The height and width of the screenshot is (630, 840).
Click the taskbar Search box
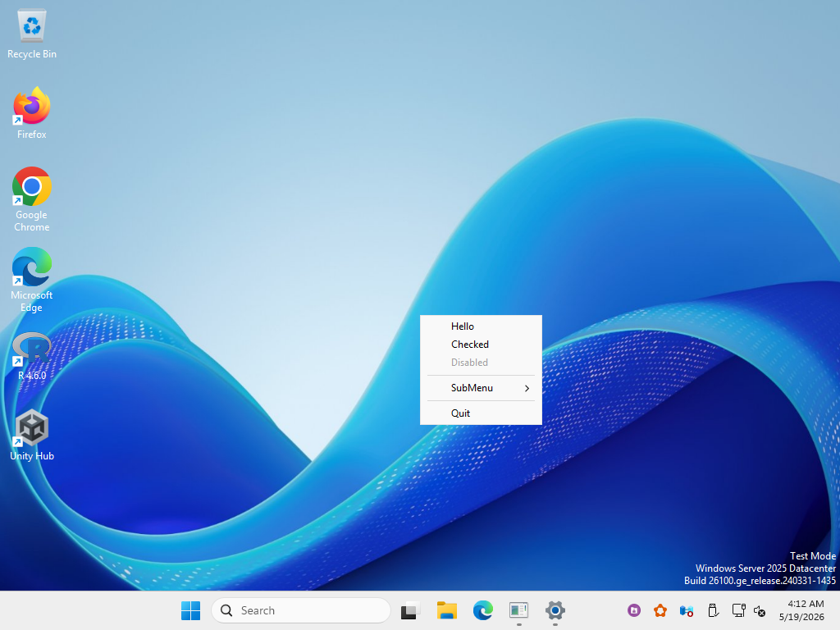pos(301,610)
